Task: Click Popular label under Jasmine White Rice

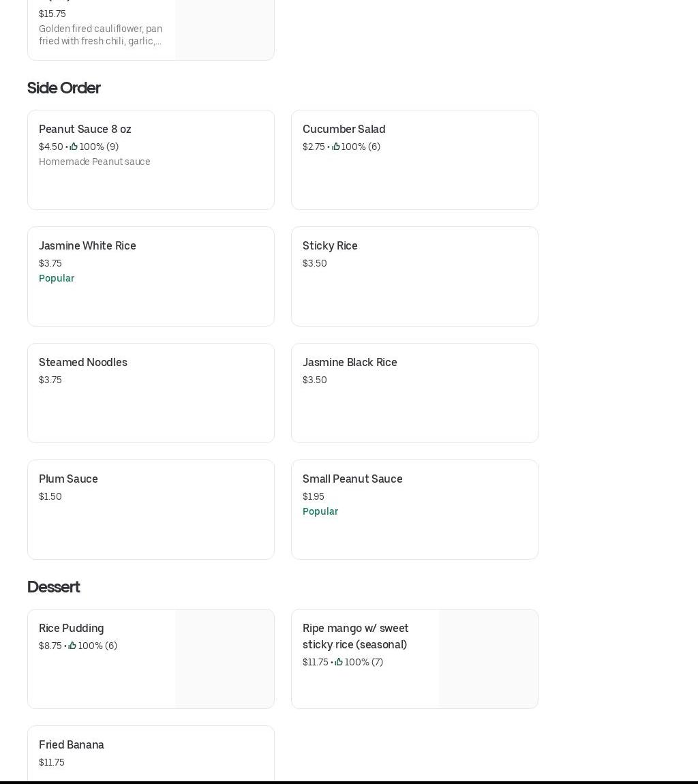Action: click(57, 278)
